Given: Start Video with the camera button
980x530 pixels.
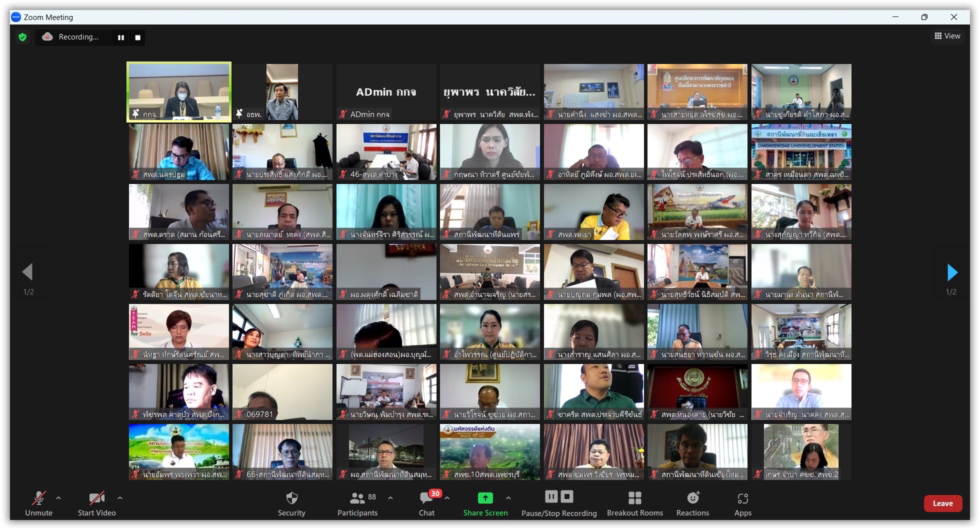Looking at the screenshot, I should pos(96,503).
